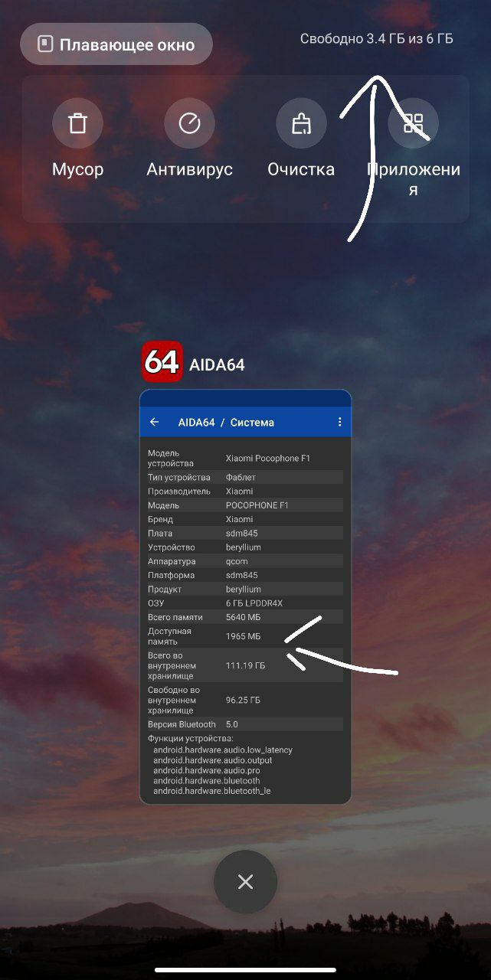The width and height of the screenshot is (491, 980).
Task: Select the ОЗУ 6 ГБ LPDDR4X row
Action: (x=245, y=603)
